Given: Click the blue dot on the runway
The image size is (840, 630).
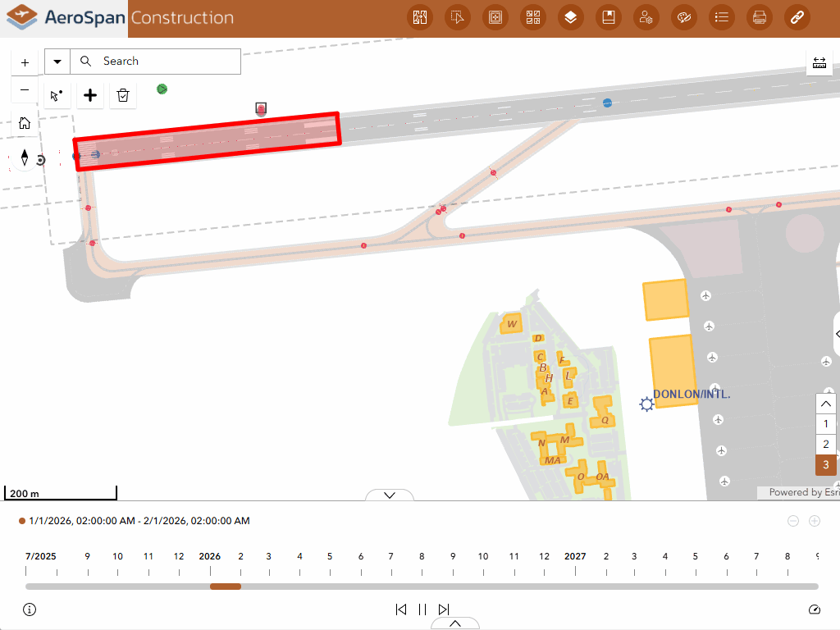Looking at the screenshot, I should tap(607, 103).
